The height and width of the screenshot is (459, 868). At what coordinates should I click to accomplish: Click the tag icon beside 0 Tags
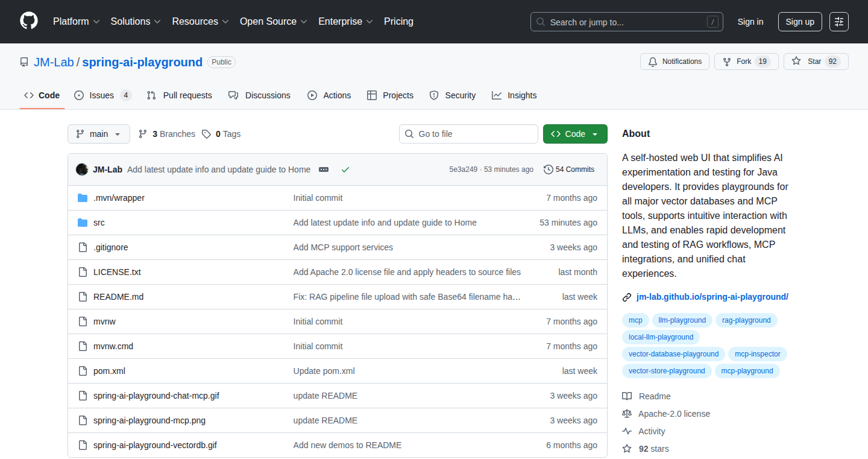pyautogui.click(x=206, y=134)
